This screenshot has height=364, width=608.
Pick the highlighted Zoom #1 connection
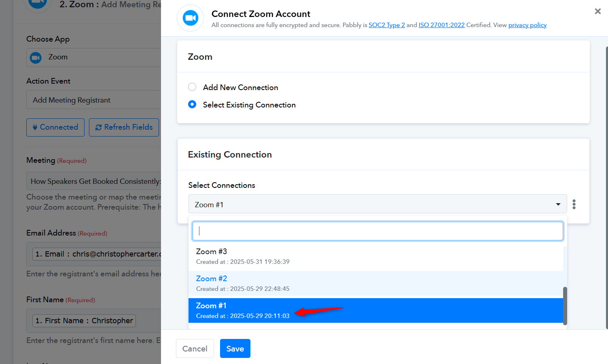pos(376,310)
